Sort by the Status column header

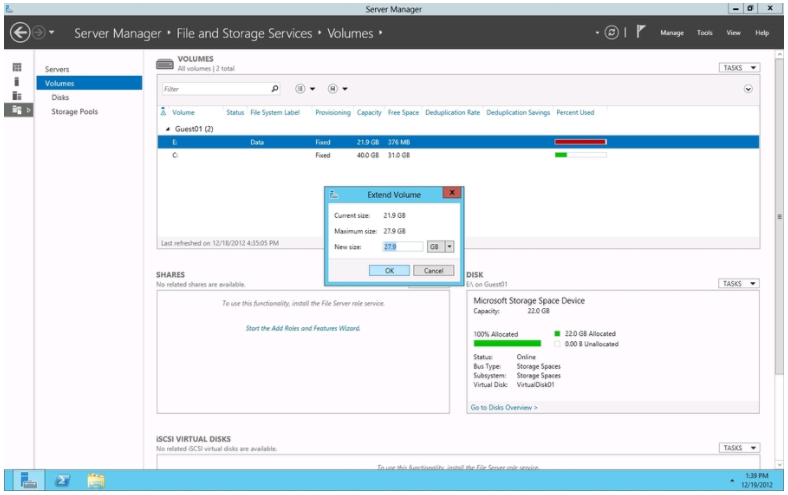(x=235, y=113)
